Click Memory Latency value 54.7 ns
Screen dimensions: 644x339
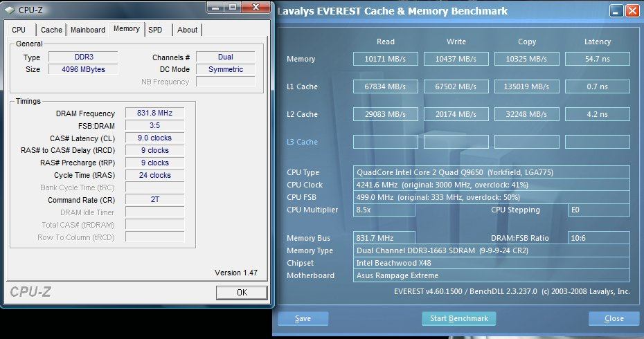click(597, 59)
